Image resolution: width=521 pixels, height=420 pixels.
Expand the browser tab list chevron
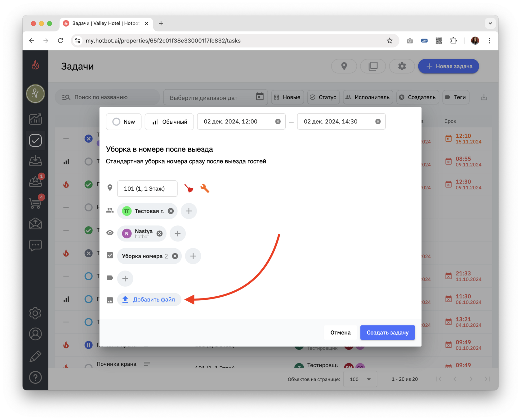pyautogui.click(x=490, y=23)
